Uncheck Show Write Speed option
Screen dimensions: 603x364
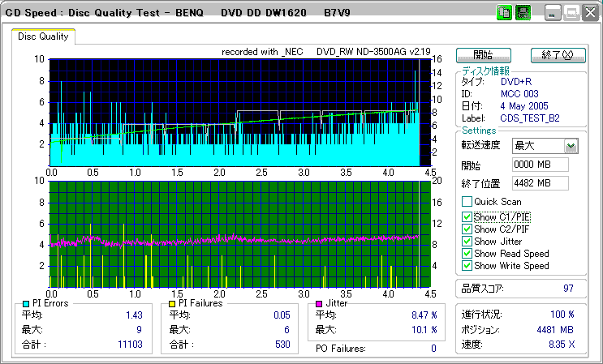pyautogui.click(x=467, y=266)
